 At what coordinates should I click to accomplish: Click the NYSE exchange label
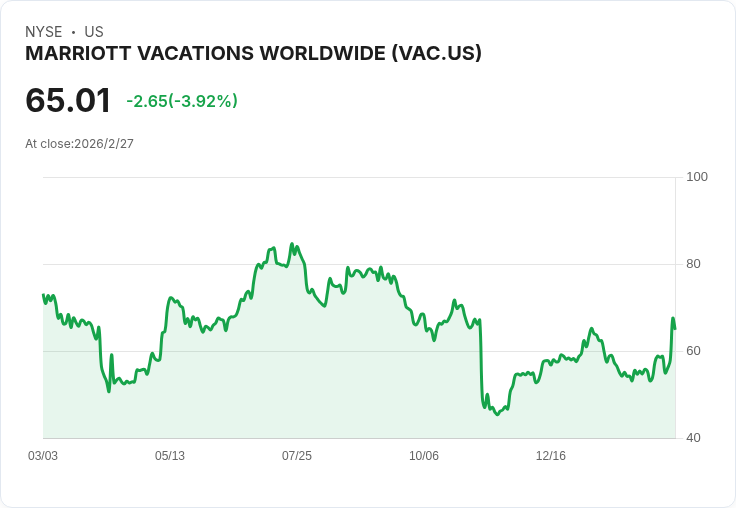point(44,32)
